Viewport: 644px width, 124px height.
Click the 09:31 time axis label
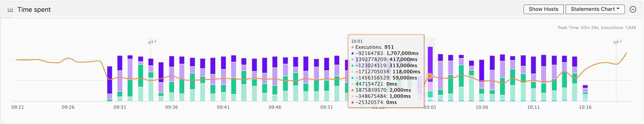(120, 107)
